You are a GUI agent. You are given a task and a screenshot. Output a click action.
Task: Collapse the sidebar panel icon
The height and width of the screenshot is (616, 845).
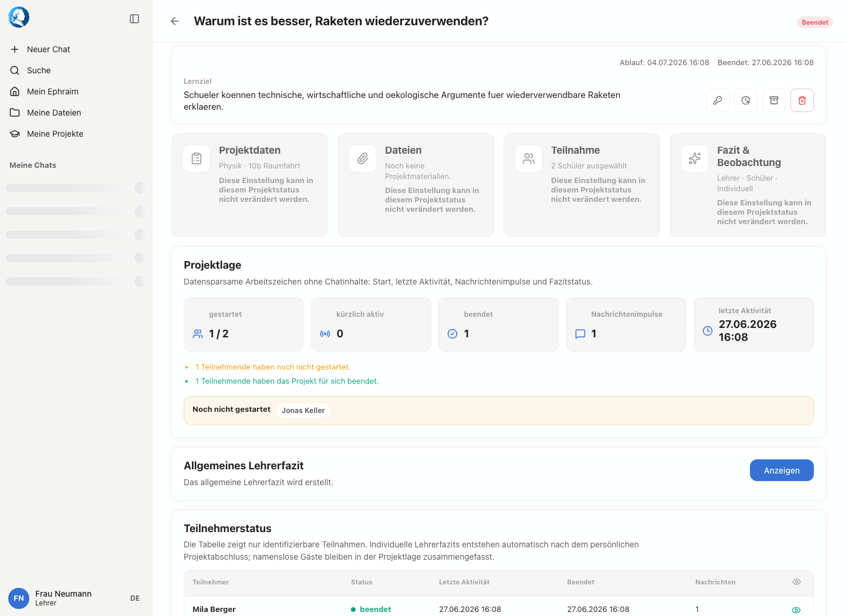coord(134,19)
